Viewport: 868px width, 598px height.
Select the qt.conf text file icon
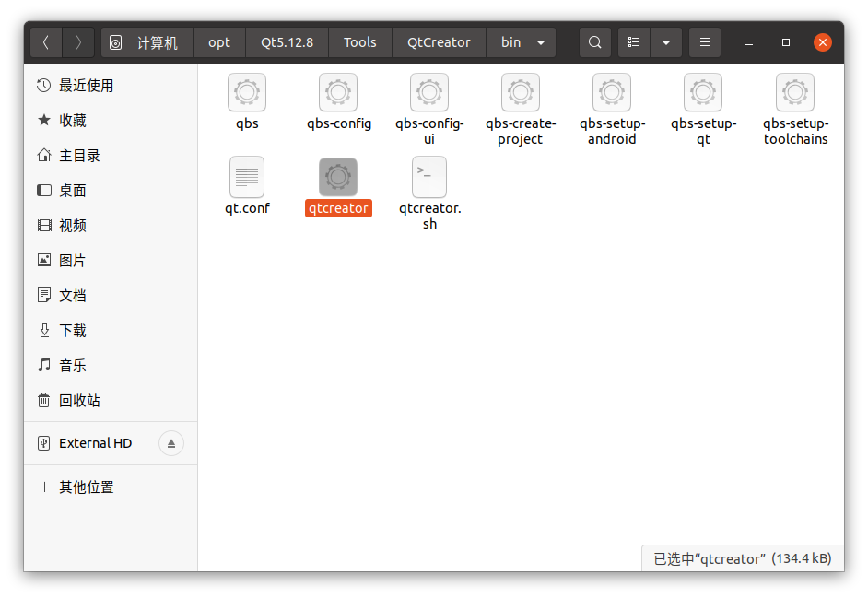pos(247,177)
